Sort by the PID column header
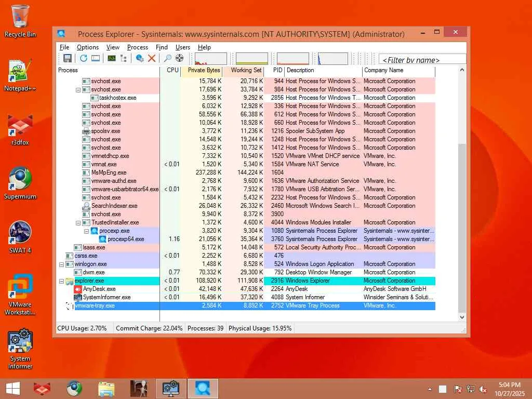This screenshot has width=532, height=399. [274, 70]
